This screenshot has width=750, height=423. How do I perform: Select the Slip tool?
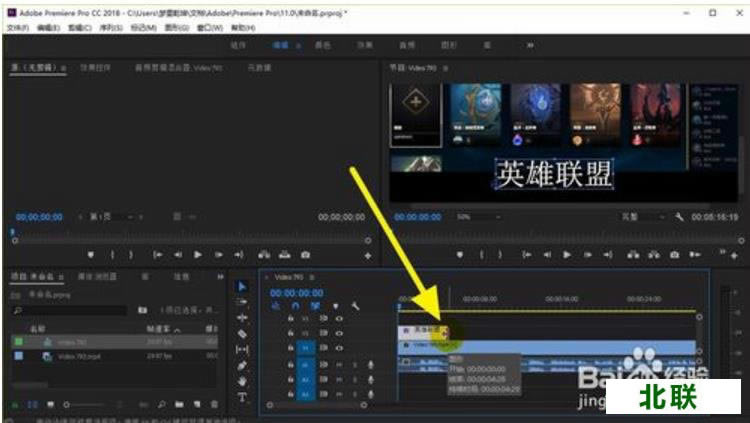click(242, 349)
